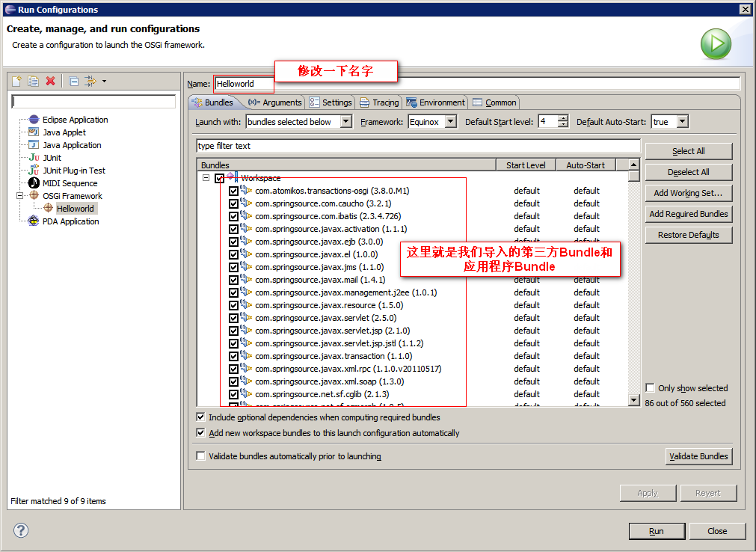This screenshot has width=756, height=552.
Task: Select the JUnit icon in tree
Action: point(34,158)
